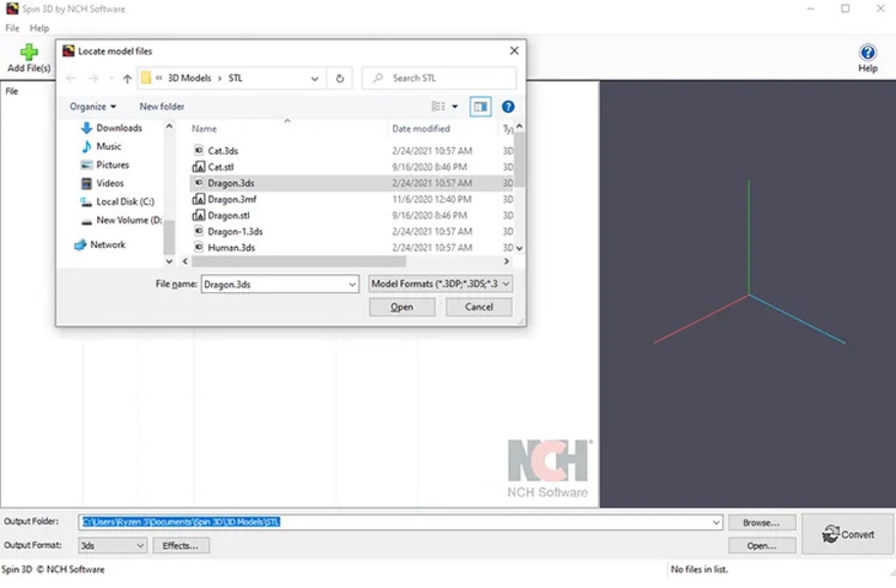Select the Dragon.3ds file row
The height and width of the screenshot is (588, 896).
coord(351,183)
